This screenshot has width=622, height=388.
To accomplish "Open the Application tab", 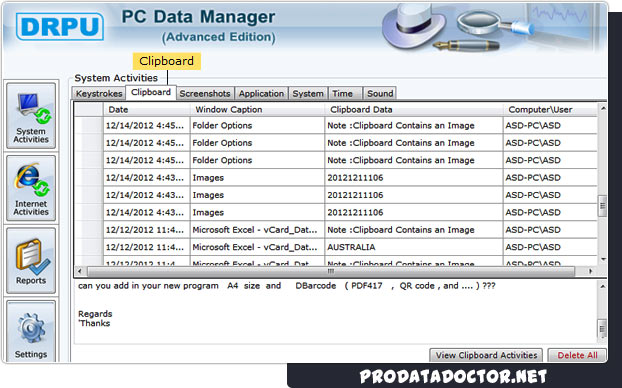I will pos(261,94).
